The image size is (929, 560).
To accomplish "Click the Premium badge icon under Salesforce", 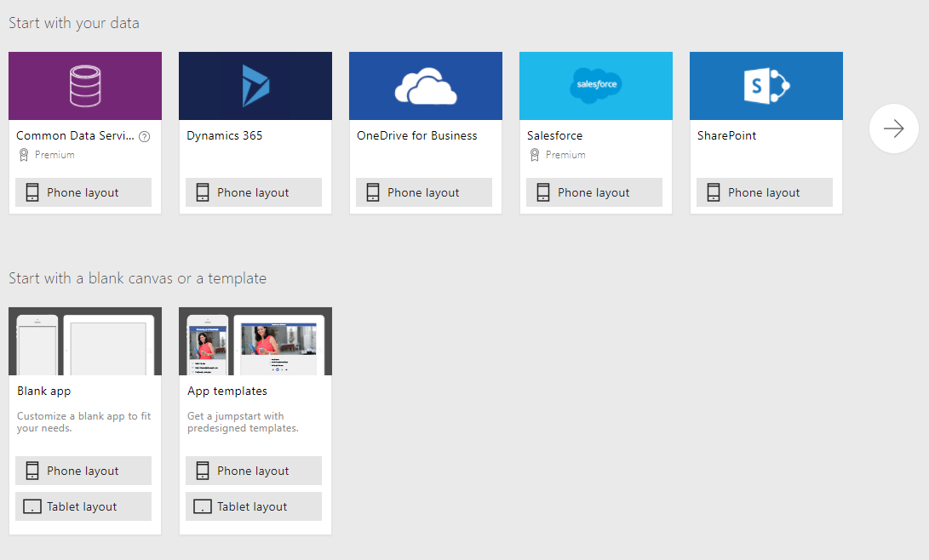I will 535,155.
